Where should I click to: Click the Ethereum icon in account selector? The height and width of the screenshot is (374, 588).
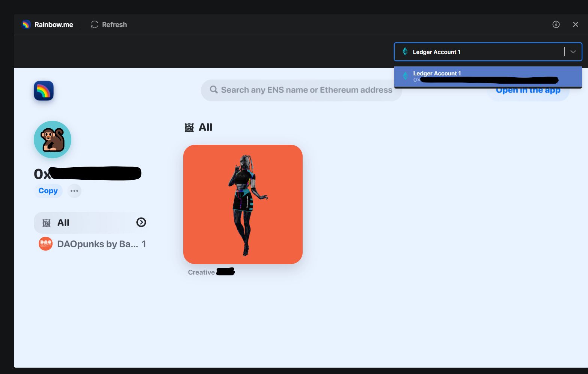pyautogui.click(x=405, y=52)
